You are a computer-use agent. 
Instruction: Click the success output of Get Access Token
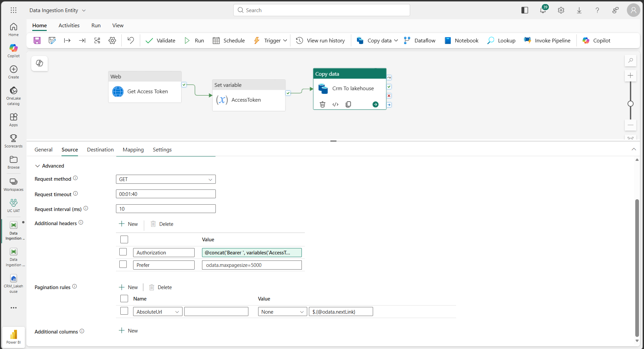[x=184, y=84]
